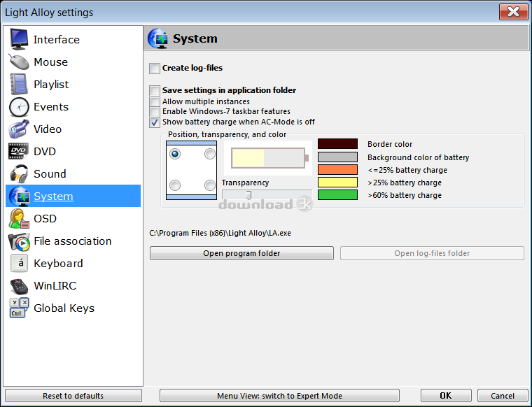Click the Sound headphones icon

[x=19, y=174]
